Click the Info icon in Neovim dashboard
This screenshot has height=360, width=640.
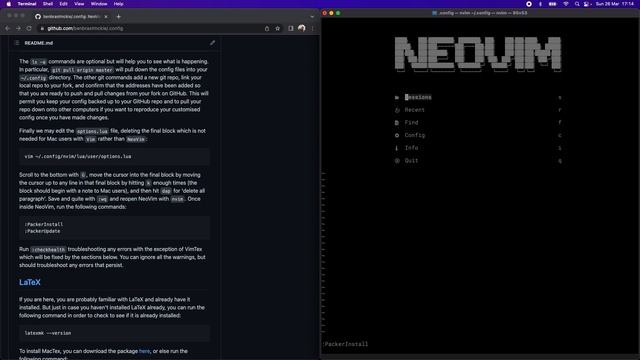coord(397,148)
